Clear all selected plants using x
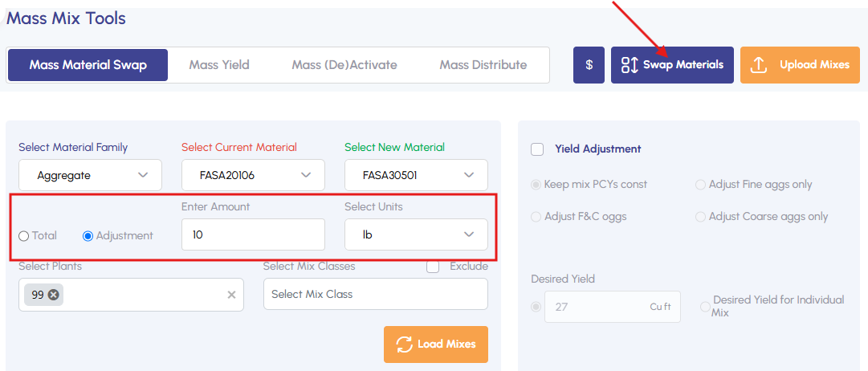868x371 pixels. point(231,295)
